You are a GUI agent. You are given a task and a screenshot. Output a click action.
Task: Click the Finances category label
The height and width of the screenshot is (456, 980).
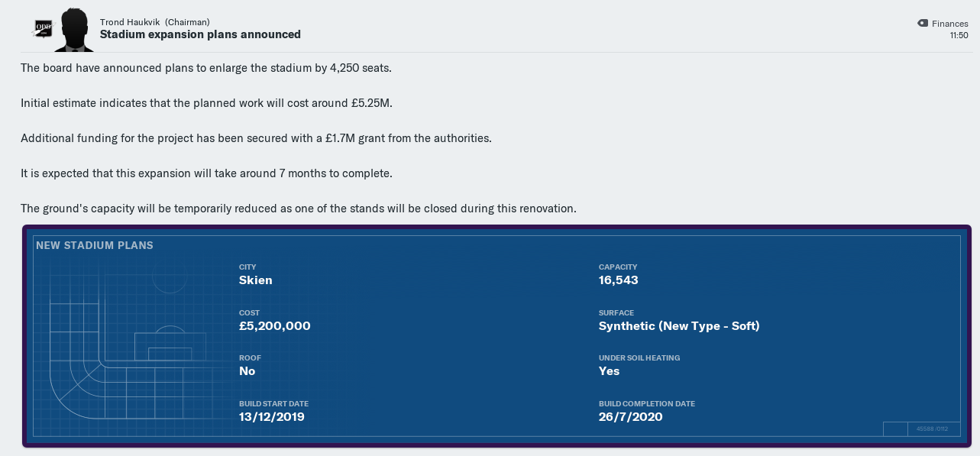pyautogui.click(x=950, y=24)
